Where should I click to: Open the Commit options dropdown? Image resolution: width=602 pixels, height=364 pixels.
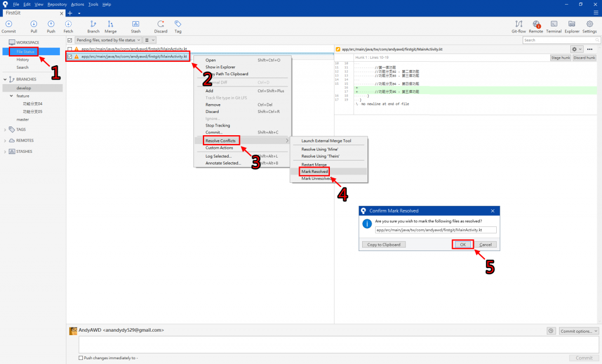coord(578,331)
